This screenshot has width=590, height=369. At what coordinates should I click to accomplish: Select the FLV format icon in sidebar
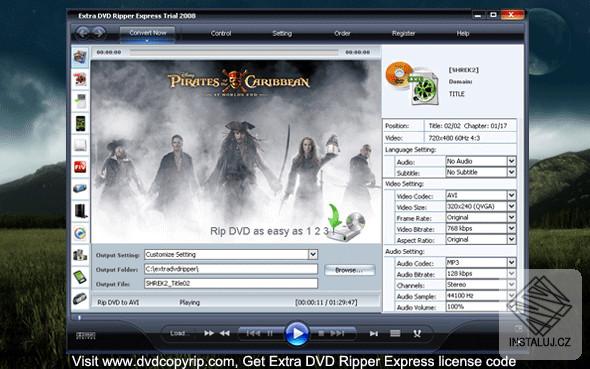click(80, 167)
